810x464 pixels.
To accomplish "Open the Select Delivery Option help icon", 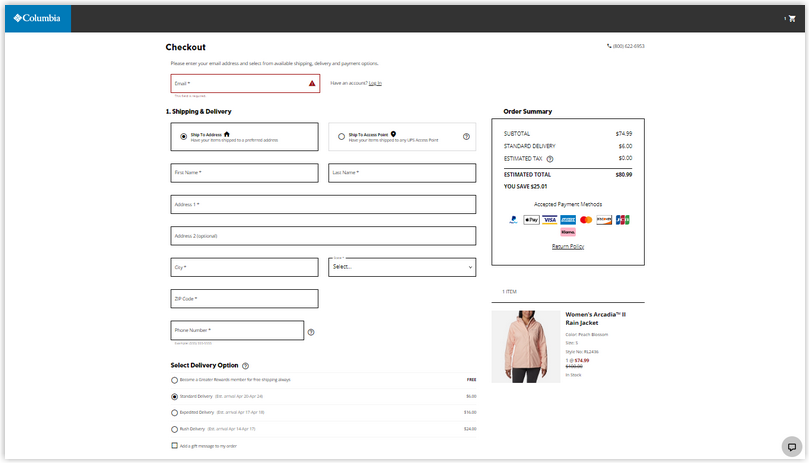I will pyautogui.click(x=245, y=366).
